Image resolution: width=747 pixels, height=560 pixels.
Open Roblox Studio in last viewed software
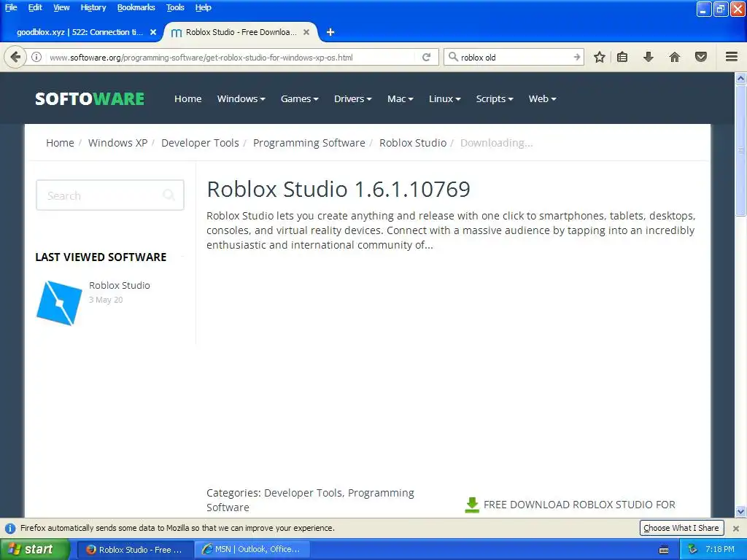pyautogui.click(x=120, y=285)
